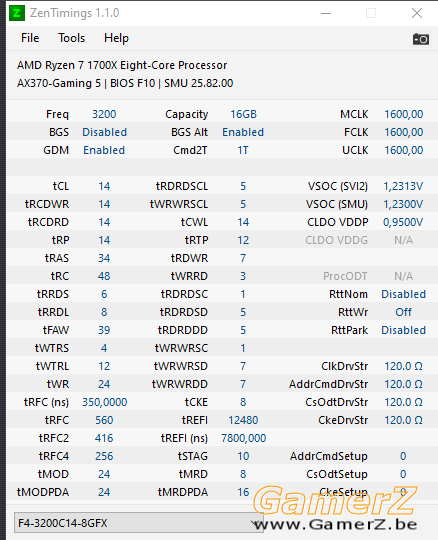Open the File menu
The image size is (438, 540).
tap(30, 38)
